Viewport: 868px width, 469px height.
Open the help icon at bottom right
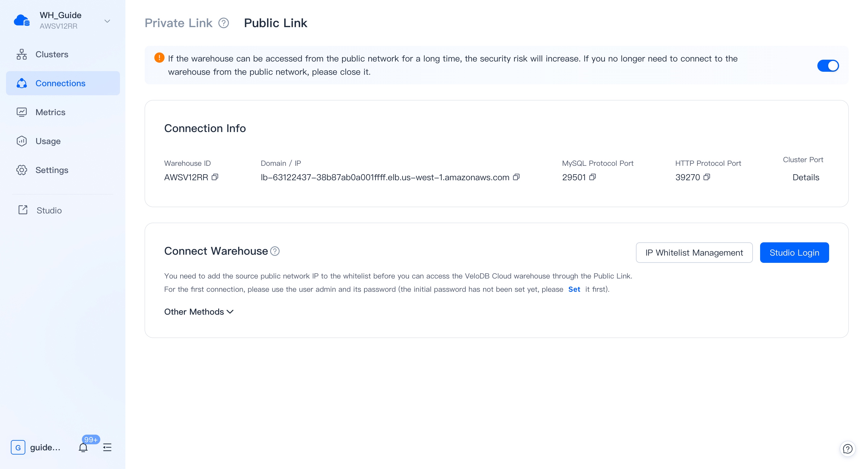tap(848, 449)
